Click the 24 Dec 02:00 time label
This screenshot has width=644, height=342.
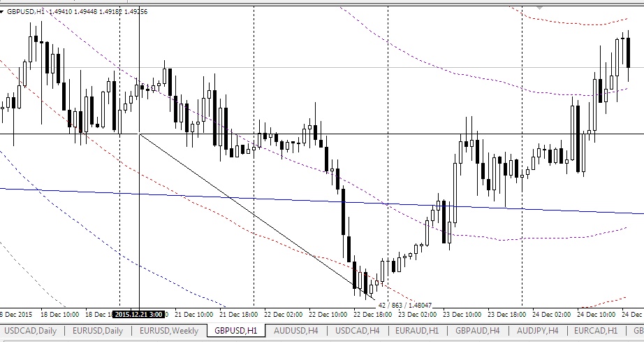(x=552, y=315)
